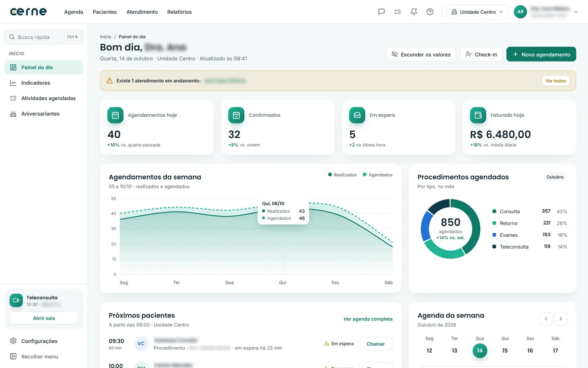
Task: Open Indicadores in the sidebar
Action: coord(44,83)
